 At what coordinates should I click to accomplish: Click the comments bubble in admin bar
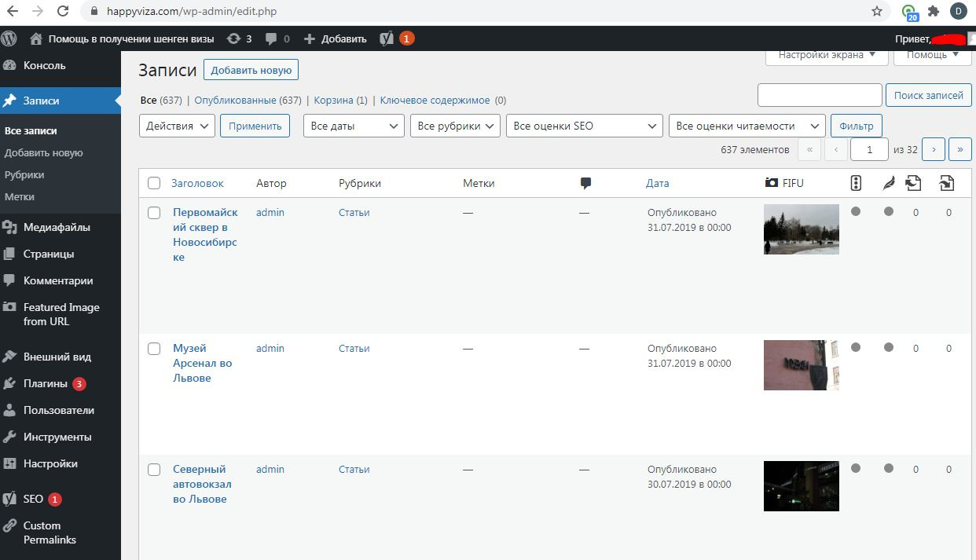tap(277, 38)
